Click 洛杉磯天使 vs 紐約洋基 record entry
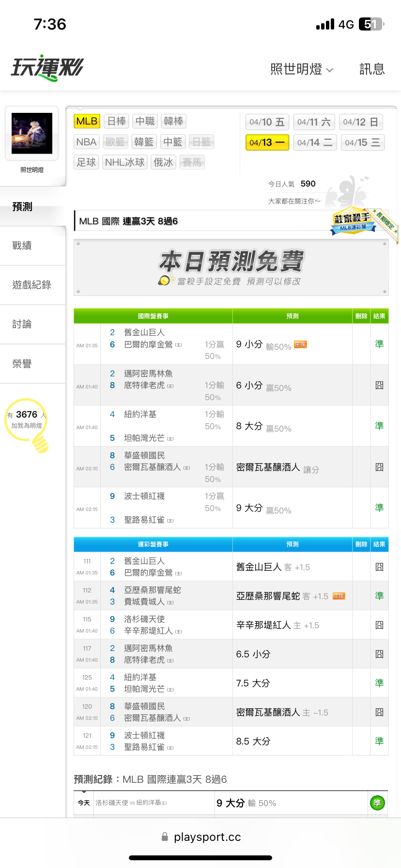 tap(131, 803)
